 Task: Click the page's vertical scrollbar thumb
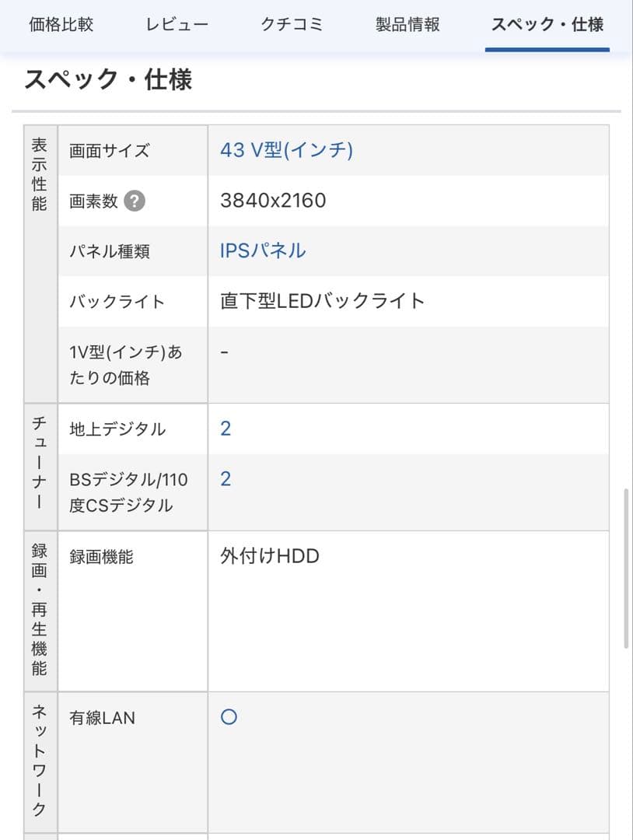click(x=627, y=568)
